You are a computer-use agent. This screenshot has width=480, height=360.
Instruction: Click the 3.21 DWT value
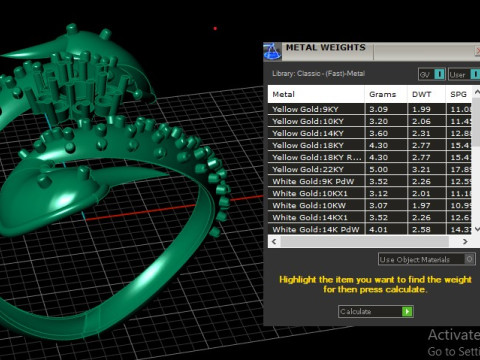click(421, 169)
